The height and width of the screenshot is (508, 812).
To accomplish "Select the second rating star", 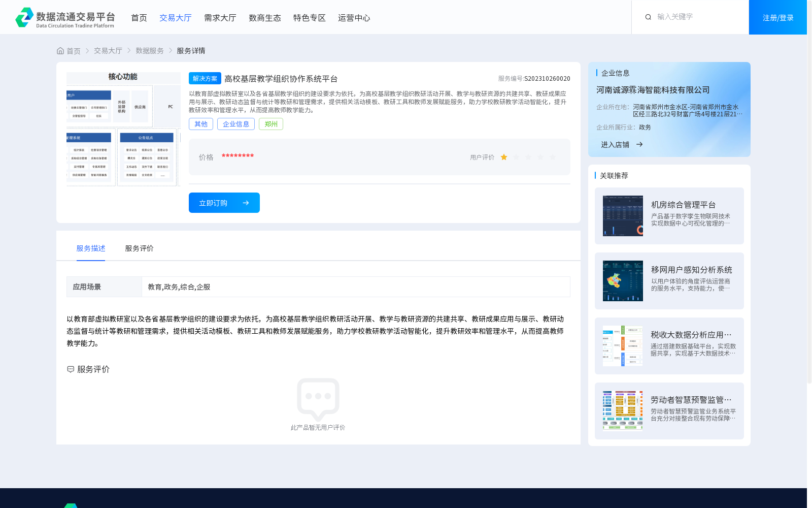I will pyautogui.click(x=516, y=157).
